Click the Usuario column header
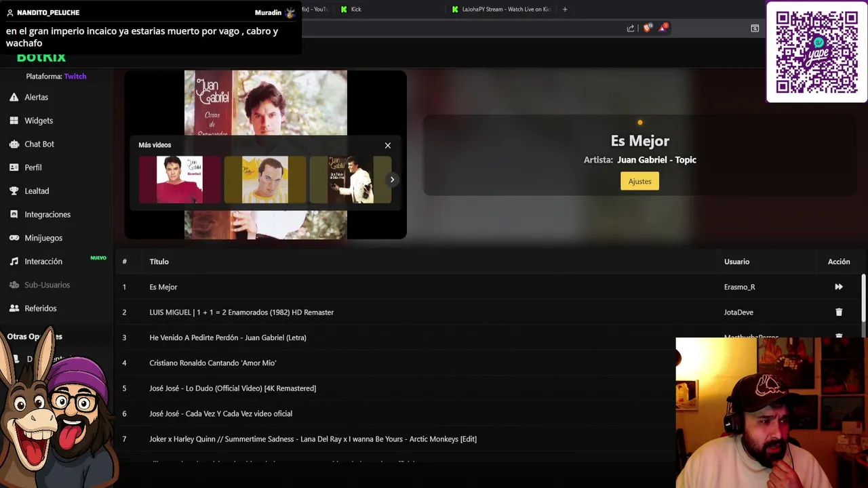This screenshot has width=868, height=488. coord(736,262)
